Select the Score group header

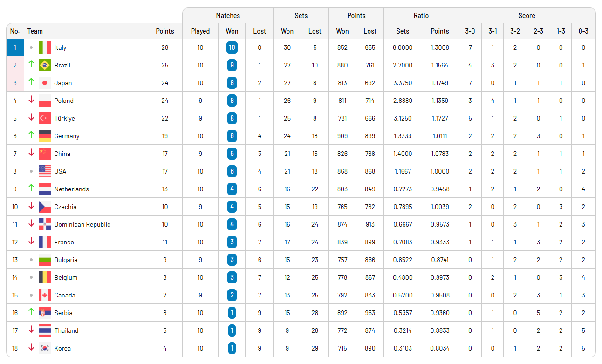(527, 15)
